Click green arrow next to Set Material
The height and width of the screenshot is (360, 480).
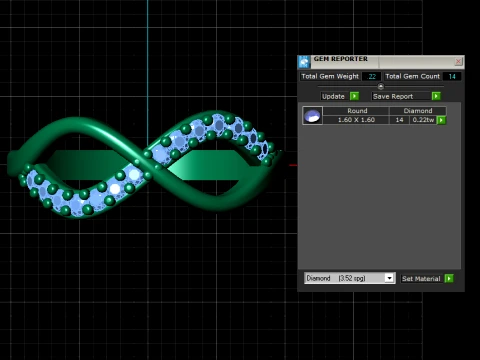pyautogui.click(x=449, y=279)
